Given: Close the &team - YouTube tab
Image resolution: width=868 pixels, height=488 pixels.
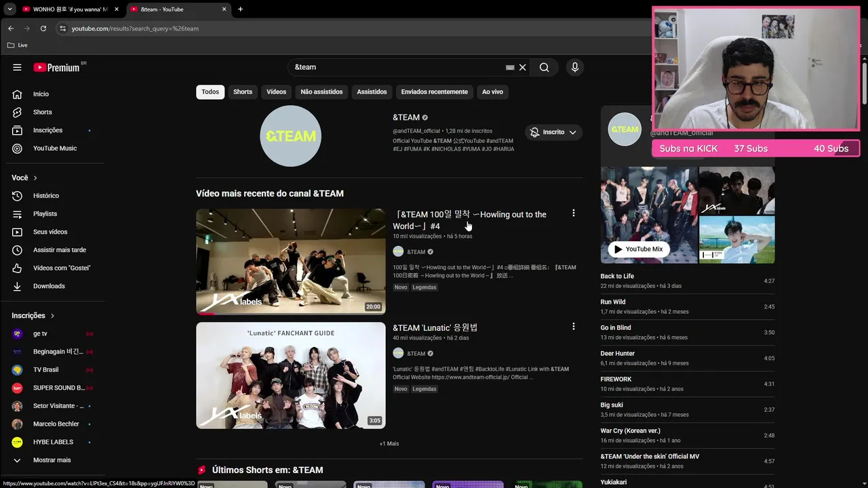Looking at the screenshot, I should coord(224,9).
